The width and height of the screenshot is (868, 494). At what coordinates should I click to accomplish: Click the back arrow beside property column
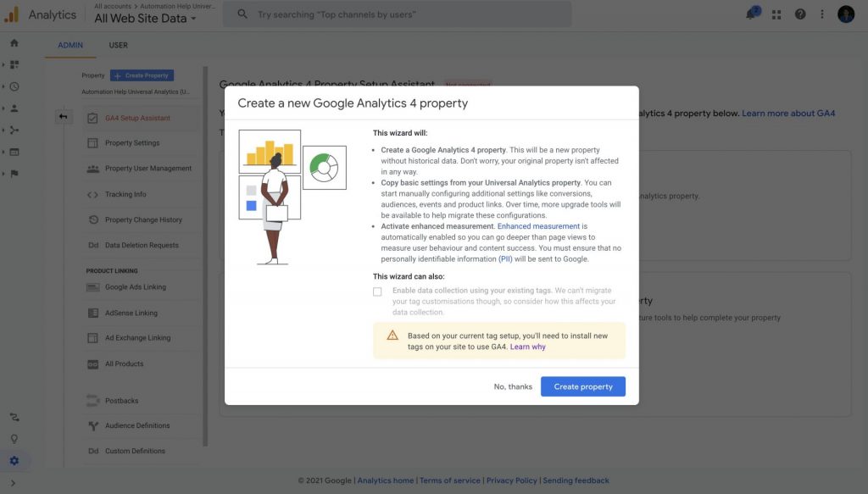tap(63, 116)
